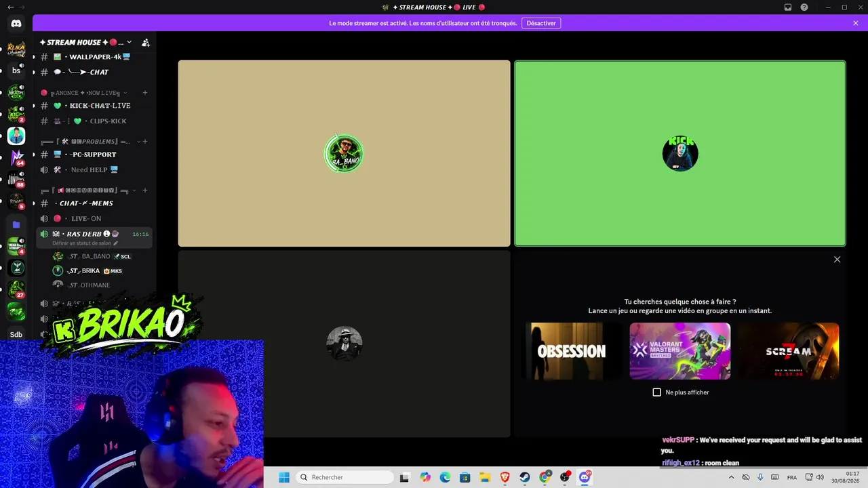This screenshot has width=868, height=488.
Task: Add channel to COMMUNITY category
Action: [144, 190]
